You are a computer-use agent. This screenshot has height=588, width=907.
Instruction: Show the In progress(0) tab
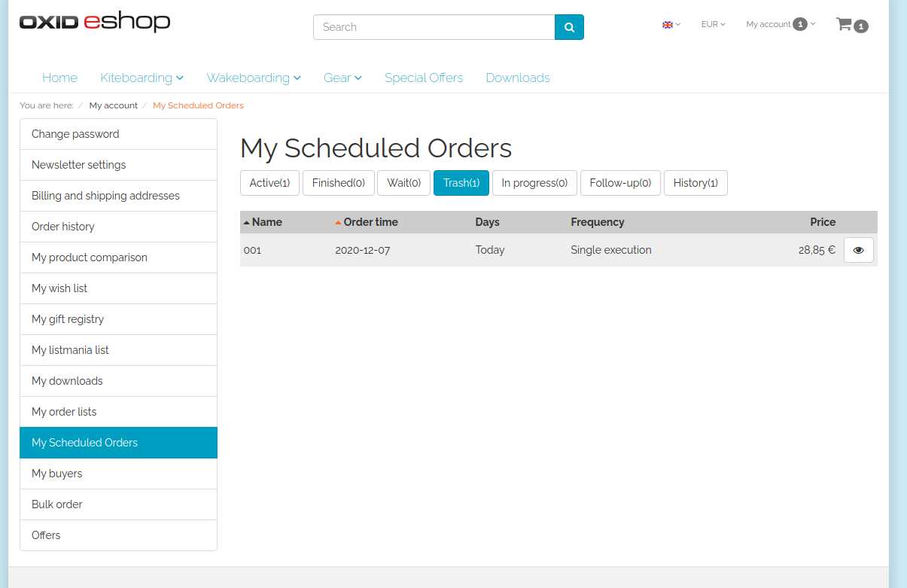(x=534, y=183)
